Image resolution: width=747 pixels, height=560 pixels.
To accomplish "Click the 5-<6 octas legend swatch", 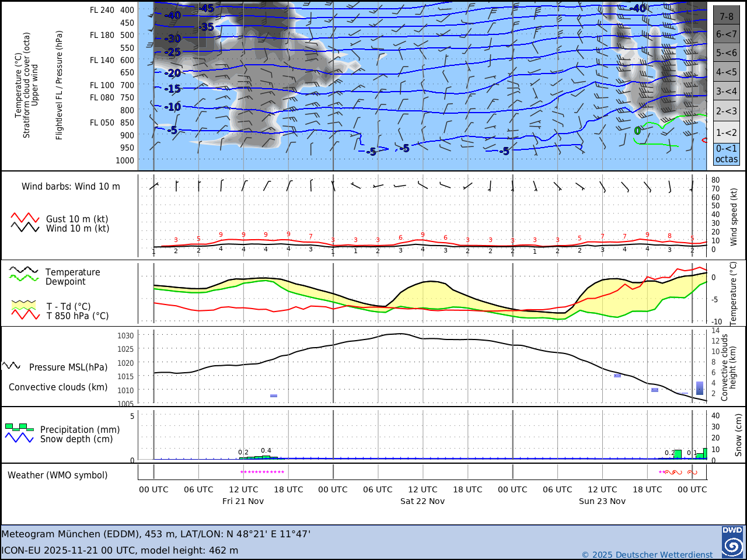I will [x=726, y=53].
